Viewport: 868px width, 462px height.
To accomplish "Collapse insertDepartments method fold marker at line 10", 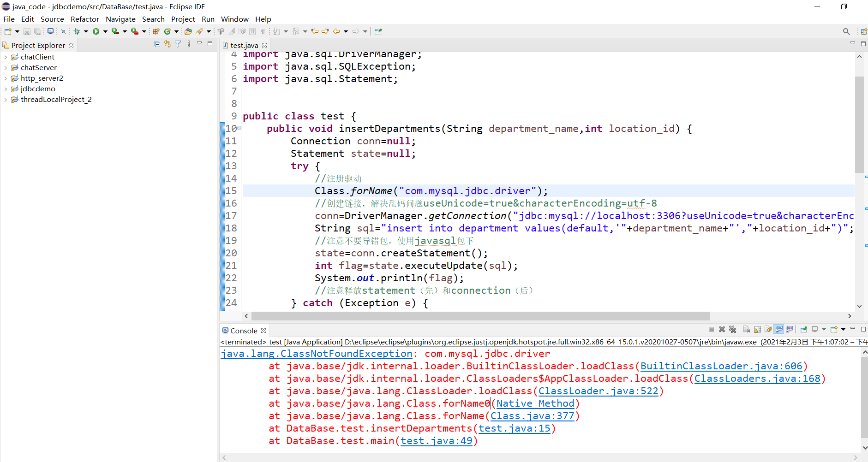I will pyautogui.click(x=239, y=128).
